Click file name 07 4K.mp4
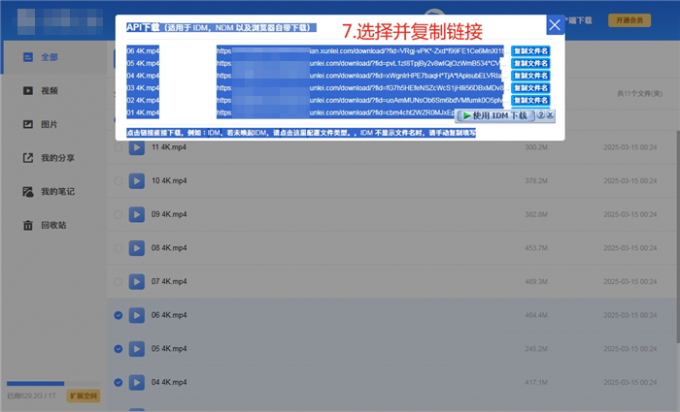This screenshot has height=412, width=680. coord(169,281)
